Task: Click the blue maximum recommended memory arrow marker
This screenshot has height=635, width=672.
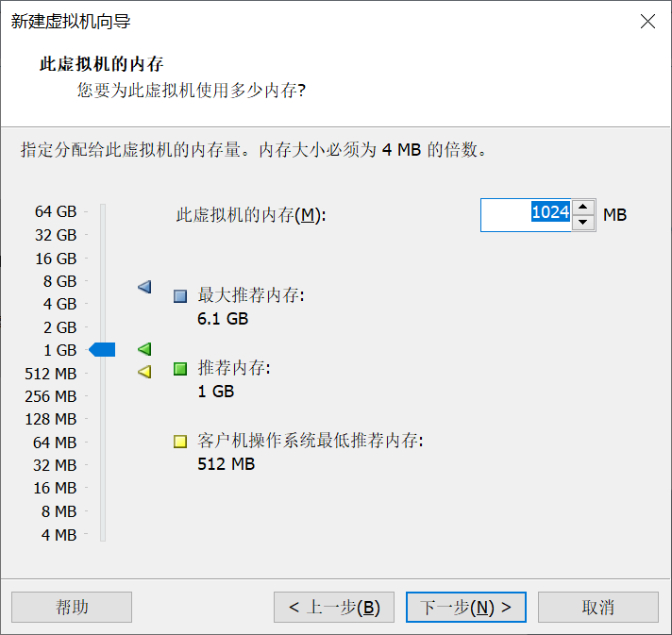Action: (144, 287)
